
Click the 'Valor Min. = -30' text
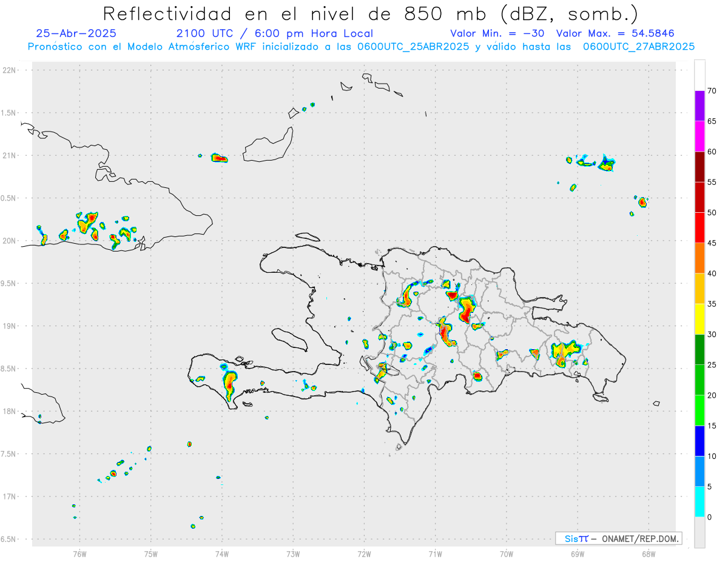point(497,33)
